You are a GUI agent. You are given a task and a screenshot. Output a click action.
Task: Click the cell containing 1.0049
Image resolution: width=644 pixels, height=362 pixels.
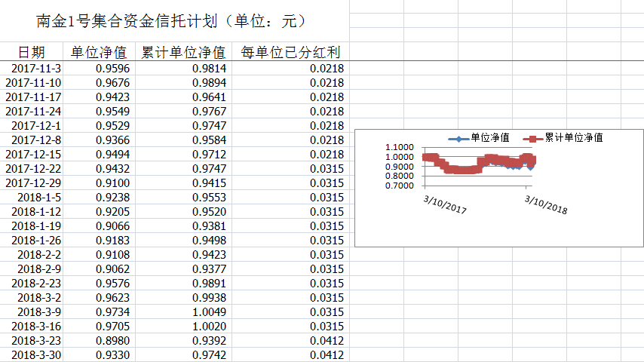click(x=183, y=312)
